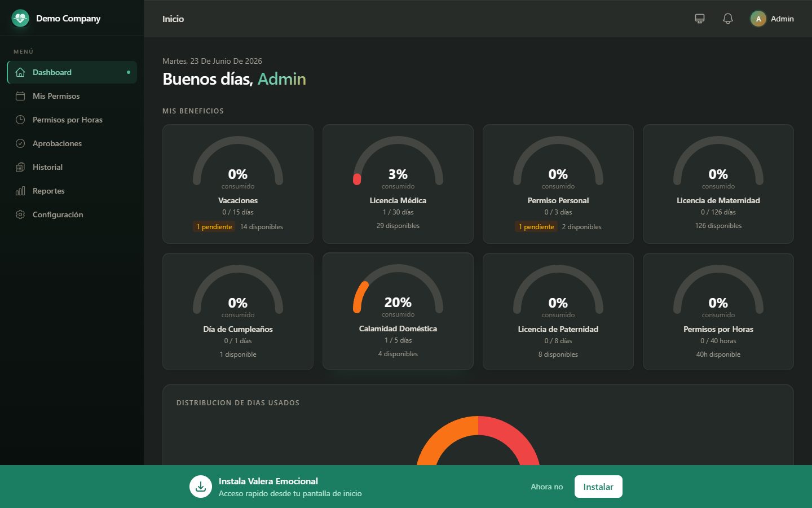Image resolution: width=812 pixels, height=508 pixels.
Task: Click the Vacaciones gauge arc
Action: click(238, 161)
